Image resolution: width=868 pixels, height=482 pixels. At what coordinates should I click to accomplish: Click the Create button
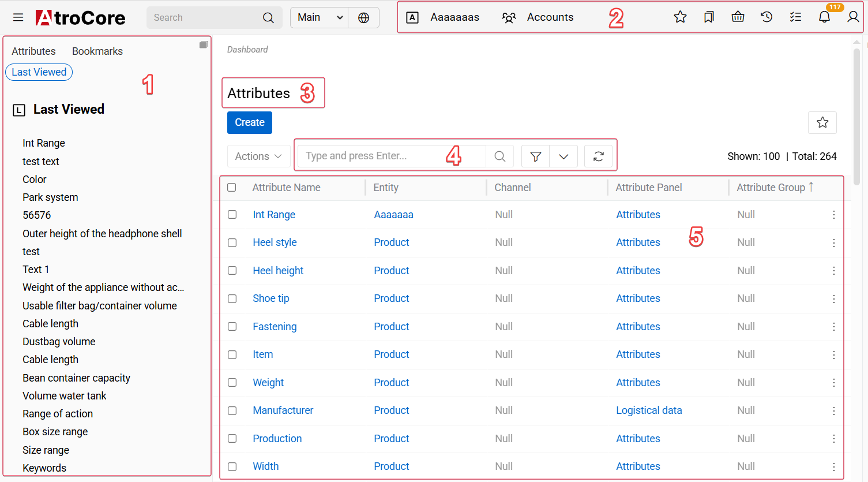click(x=249, y=122)
